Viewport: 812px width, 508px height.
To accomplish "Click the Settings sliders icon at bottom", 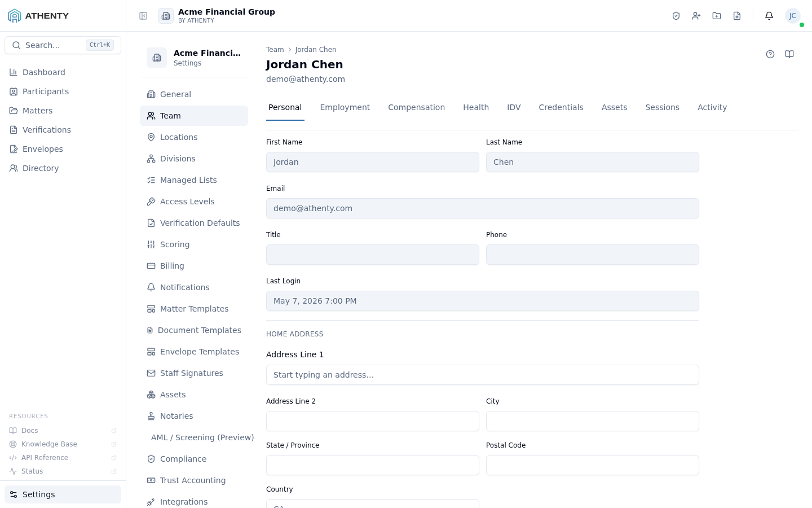I will pos(14,494).
